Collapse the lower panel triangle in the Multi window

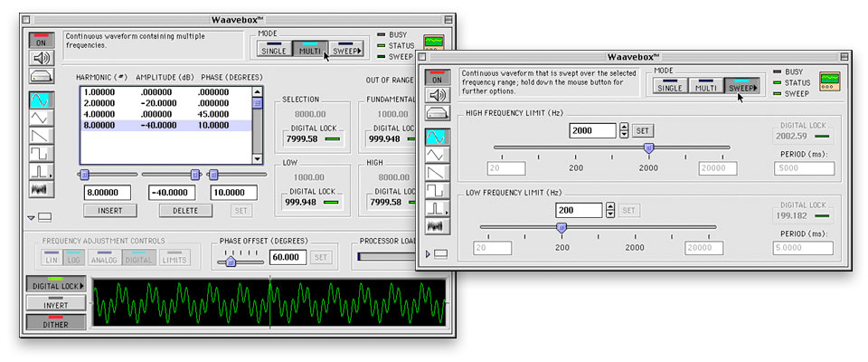pos(32,218)
